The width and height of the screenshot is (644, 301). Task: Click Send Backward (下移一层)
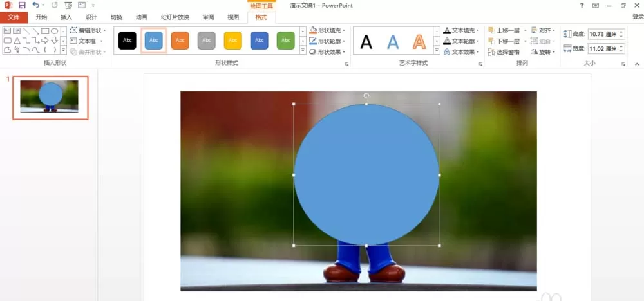tap(504, 41)
